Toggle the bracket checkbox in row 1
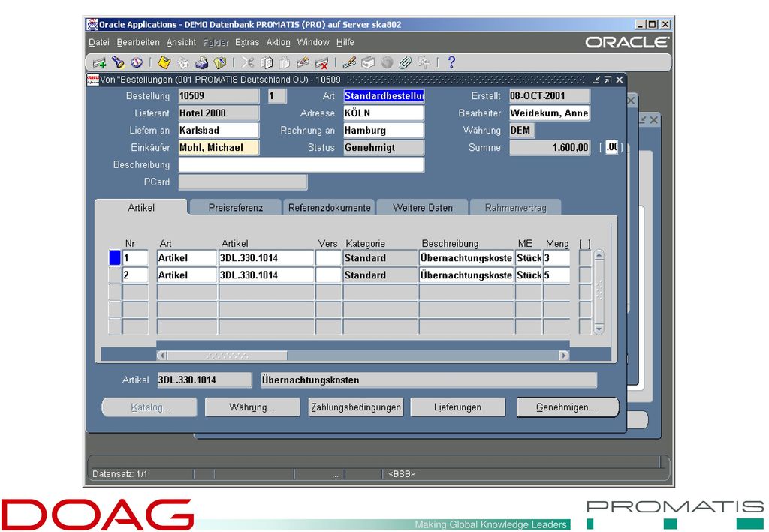Screen dimensions: 769x532 coord(584,257)
